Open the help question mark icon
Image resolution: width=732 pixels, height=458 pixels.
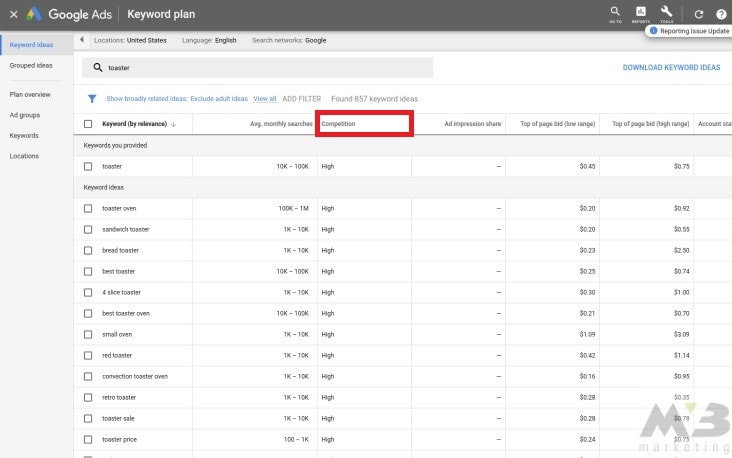pos(721,14)
